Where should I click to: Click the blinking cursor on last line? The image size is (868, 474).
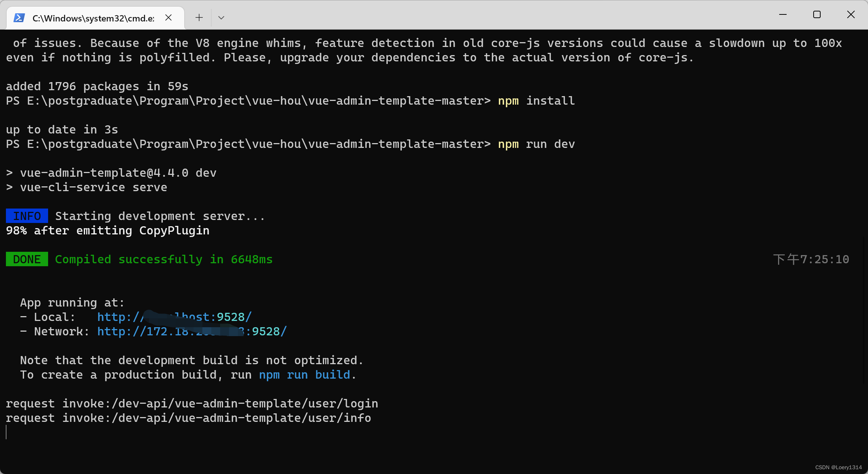(x=7, y=432)
